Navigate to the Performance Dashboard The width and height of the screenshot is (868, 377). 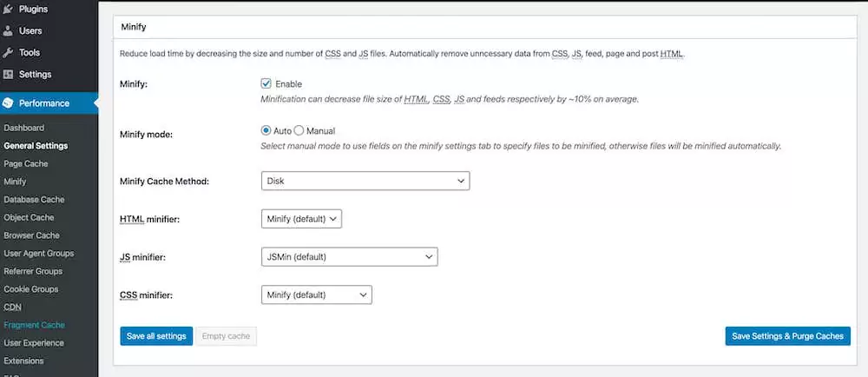coord(23,128)
